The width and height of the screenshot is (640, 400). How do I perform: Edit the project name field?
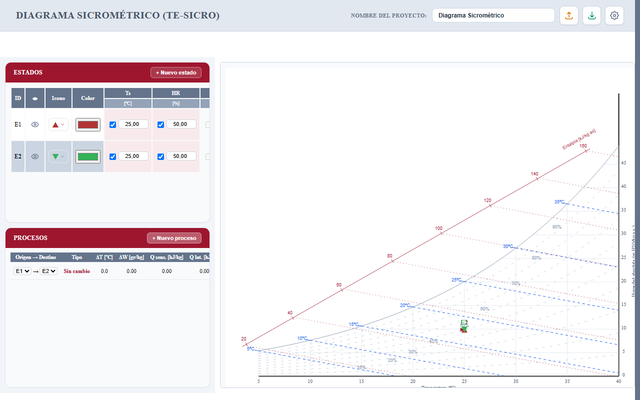[x=493, y=16]
